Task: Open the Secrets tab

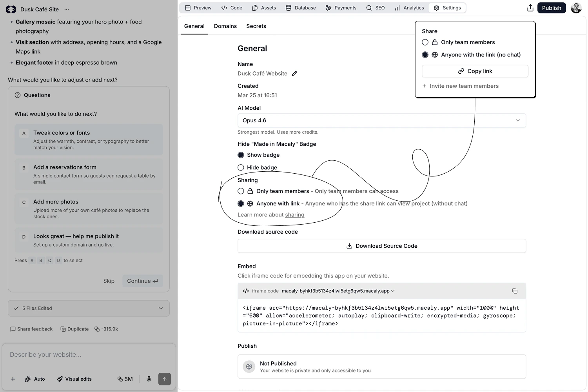Action: point(256,26)
